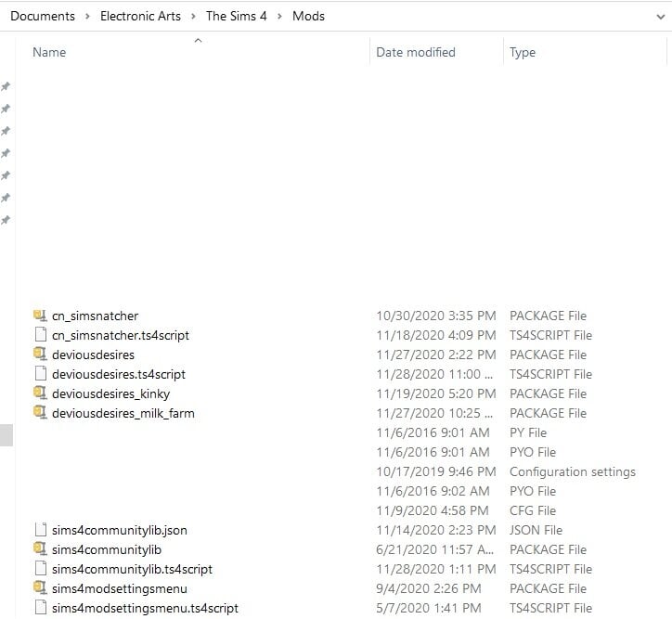Click the deviousdesires package file icon
Image resolution: width=672 pixels, height=619 pixels.
click(40, 355)
